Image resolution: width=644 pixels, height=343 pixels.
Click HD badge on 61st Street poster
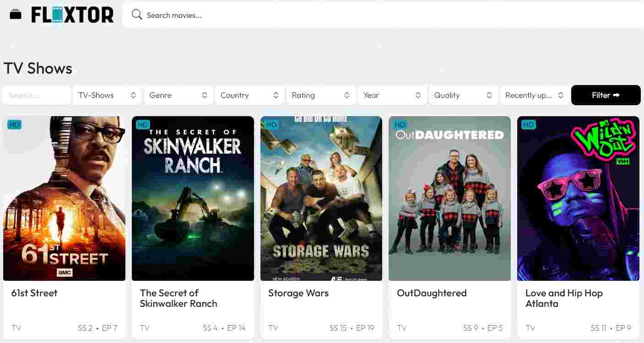(x=15, y=124)
